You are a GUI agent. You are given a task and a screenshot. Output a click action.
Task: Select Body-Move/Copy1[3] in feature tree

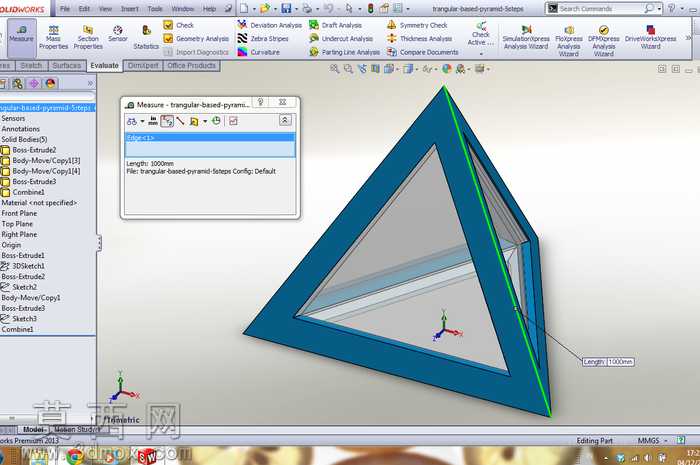click(x=46, y=160)
